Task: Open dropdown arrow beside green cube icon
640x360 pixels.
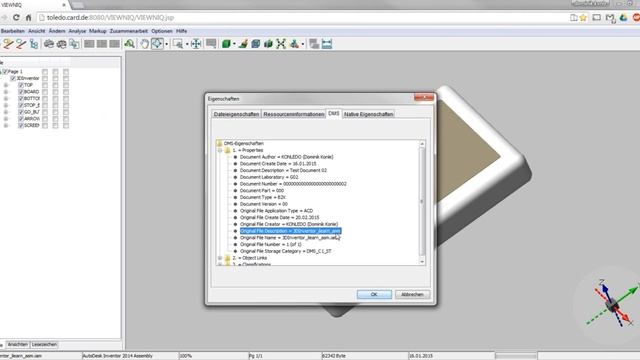Action: tap(234, 44)
